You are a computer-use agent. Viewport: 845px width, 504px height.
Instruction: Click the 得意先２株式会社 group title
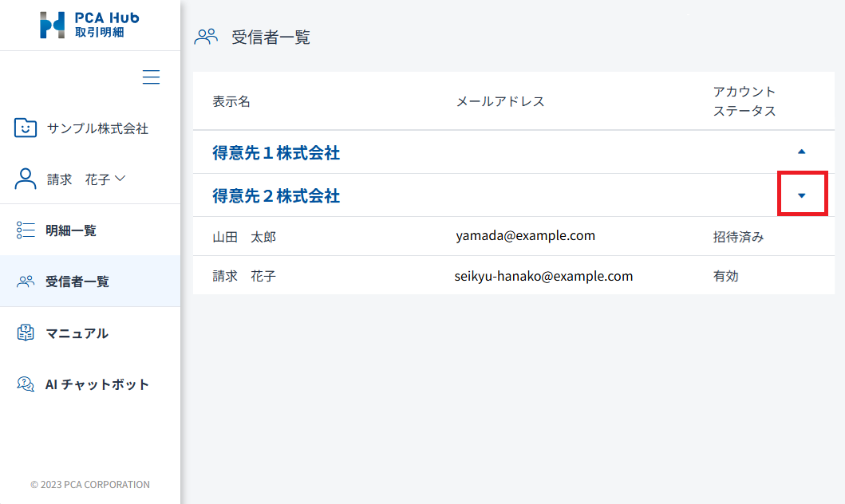(x=276, y=196)
